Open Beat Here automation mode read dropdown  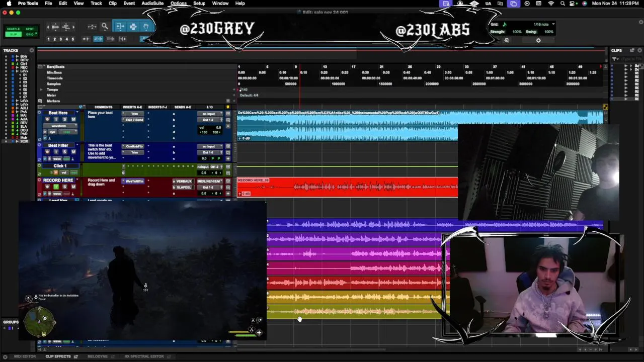67,132
